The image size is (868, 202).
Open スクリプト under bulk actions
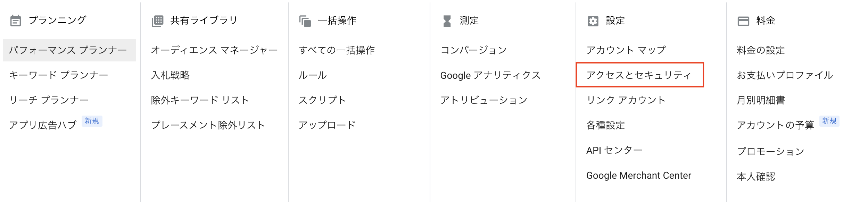click(x=322, y=100)
